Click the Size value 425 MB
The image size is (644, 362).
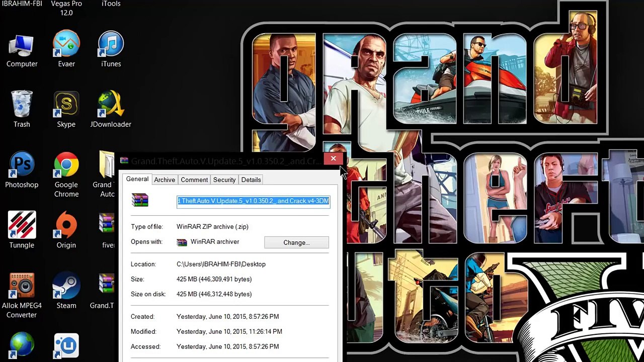click(x=214, y=279)
